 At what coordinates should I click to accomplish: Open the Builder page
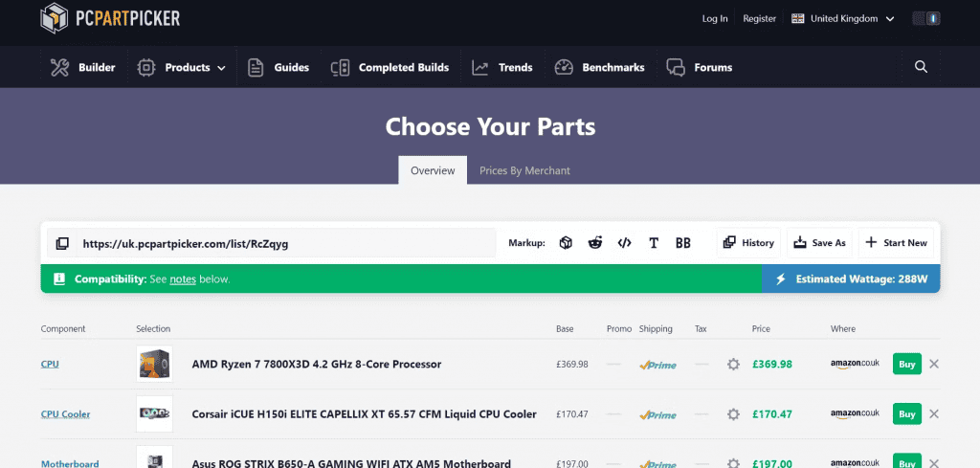tap(82, 68)
